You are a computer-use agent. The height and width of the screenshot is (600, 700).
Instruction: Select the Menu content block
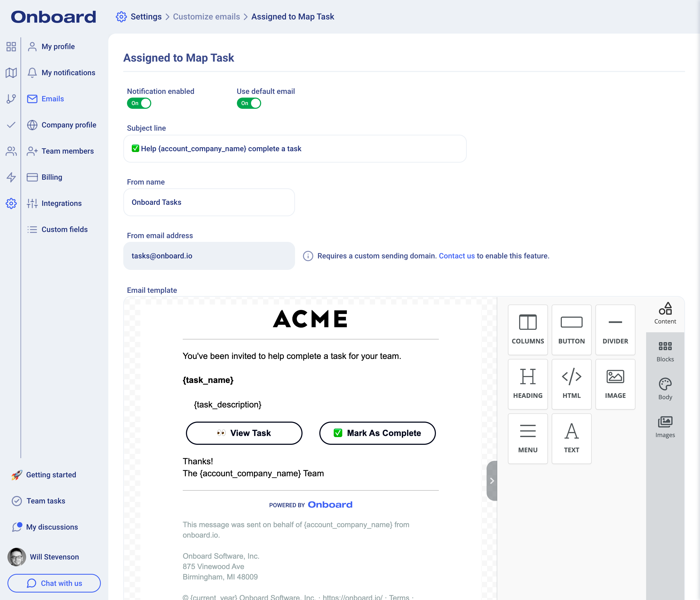point(528,439)
